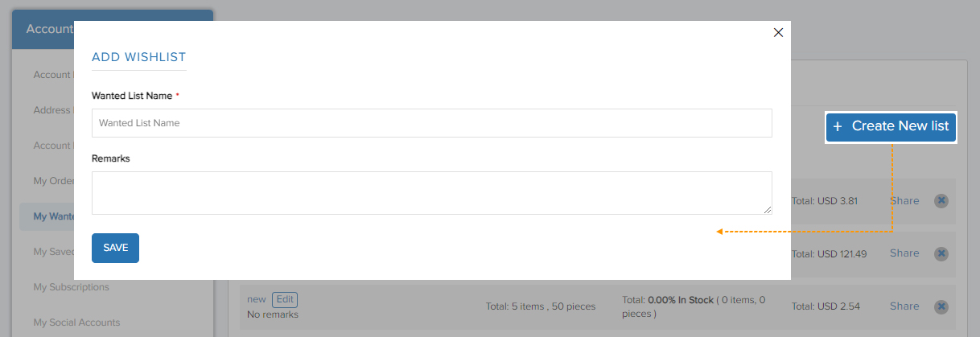The height and width of the screenshot is (337, 980).
Task: Share the list totaling USD 3.81
Action: [904, 201]
